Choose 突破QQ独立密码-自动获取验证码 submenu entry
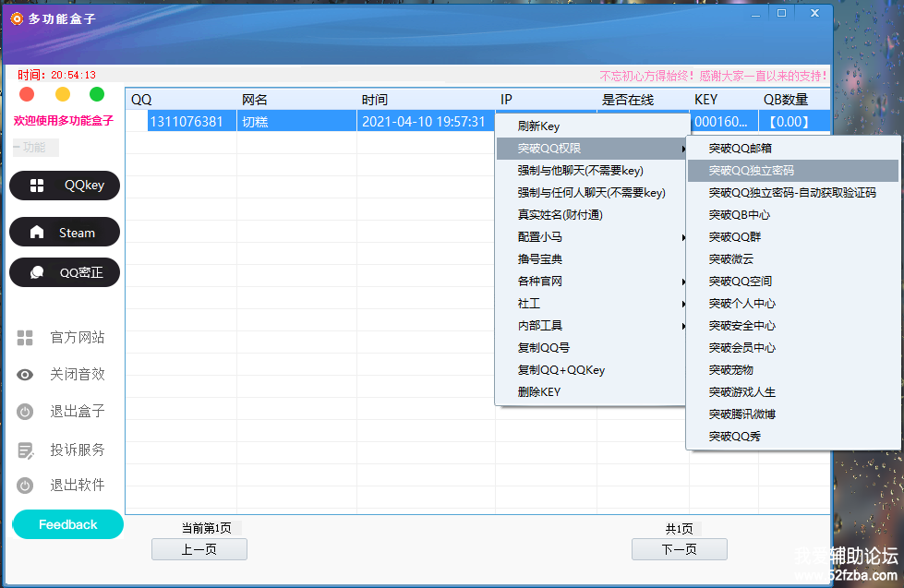The width and height of the screenshot is (904, 588). 793,193
